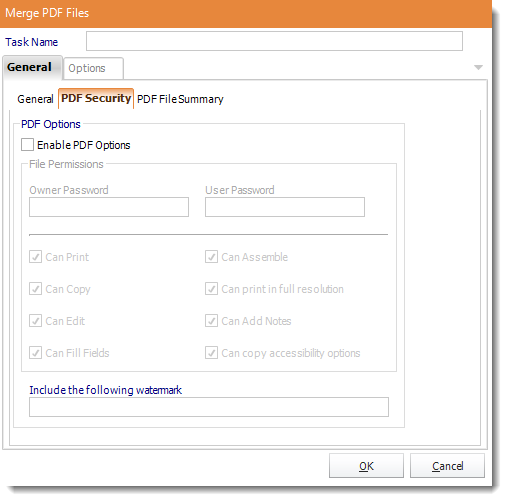Toggle Can copy accessibility options checkbox
The height and width of the screenshot is (501, 507).
(x=211, y=353)
